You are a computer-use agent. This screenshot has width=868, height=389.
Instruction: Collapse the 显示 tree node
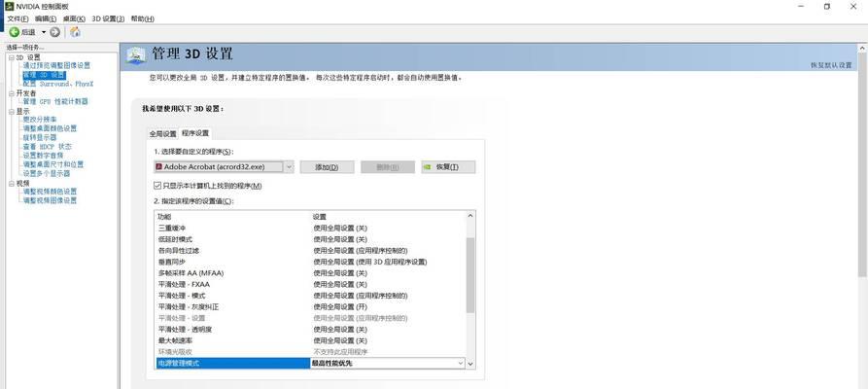(11, 112)
